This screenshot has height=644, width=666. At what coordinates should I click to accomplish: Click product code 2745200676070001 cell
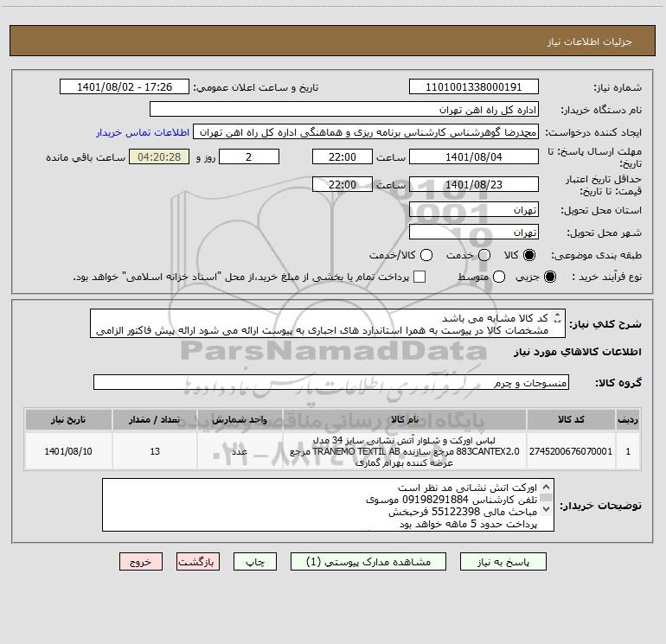click(x=571, y=451)
